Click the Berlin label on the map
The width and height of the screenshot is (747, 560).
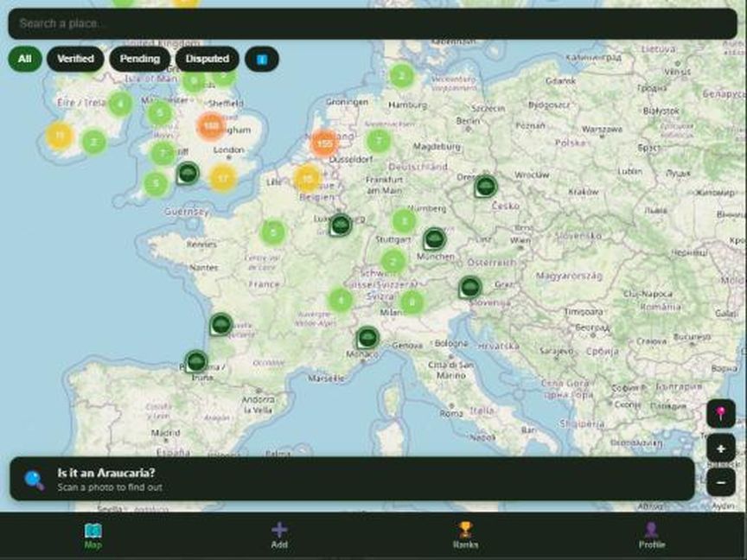(468, 121)
